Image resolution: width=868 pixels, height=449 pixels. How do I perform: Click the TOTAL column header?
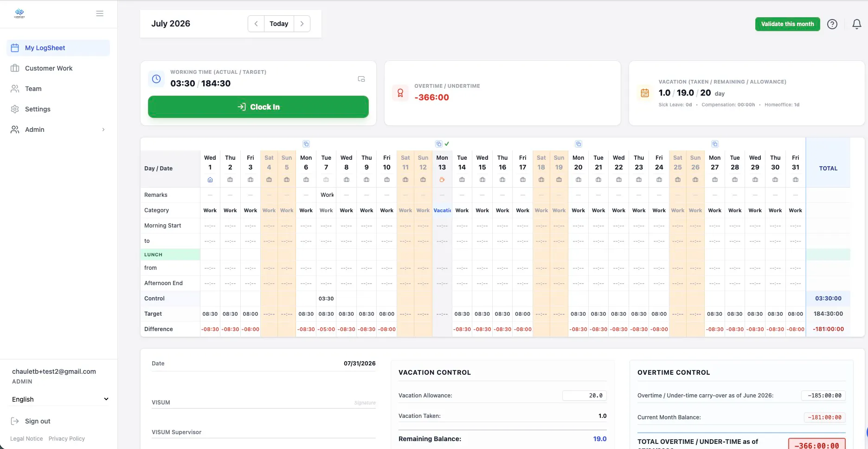[x=828, y=169]
